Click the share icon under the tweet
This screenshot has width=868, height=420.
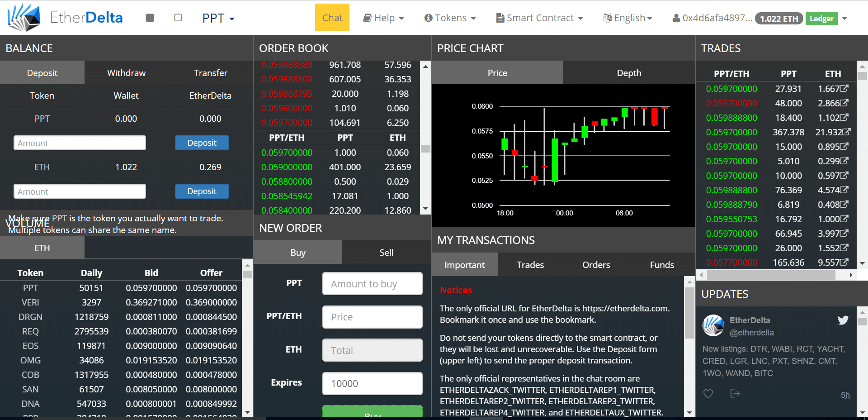(735, 394)
